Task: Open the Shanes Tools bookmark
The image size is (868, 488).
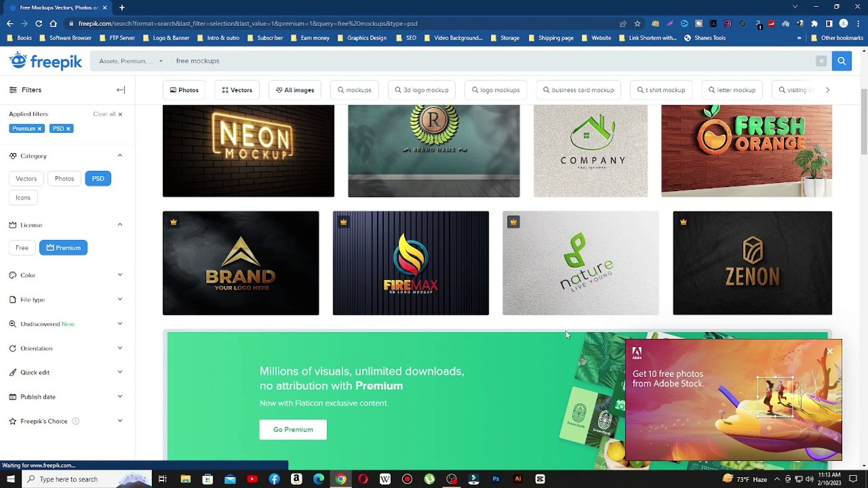Action: pos(705,38)
